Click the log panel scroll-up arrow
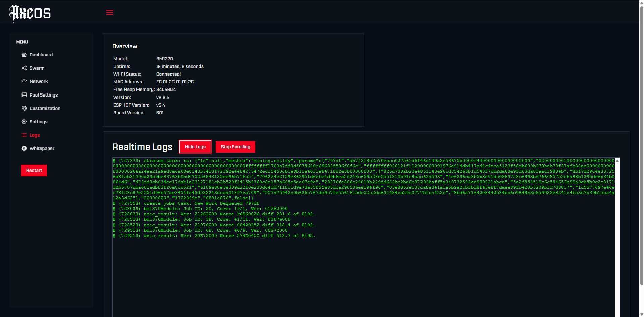The width and height of the screenshot is (644, 317). coord(617,161)
